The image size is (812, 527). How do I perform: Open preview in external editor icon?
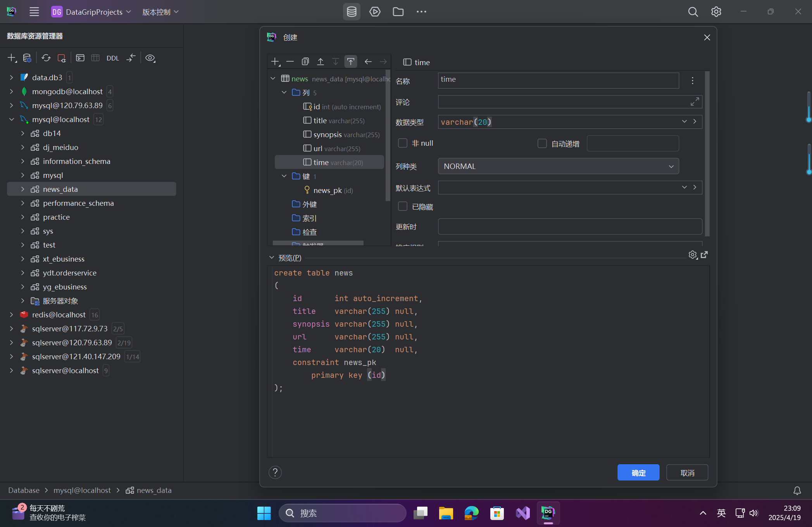click(x=704, y=255)
